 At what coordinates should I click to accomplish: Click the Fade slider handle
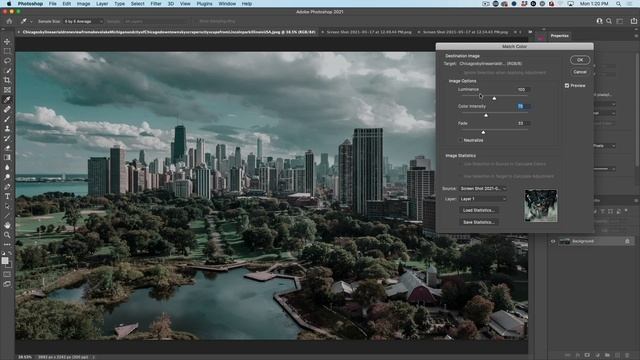tap(483, 132)
